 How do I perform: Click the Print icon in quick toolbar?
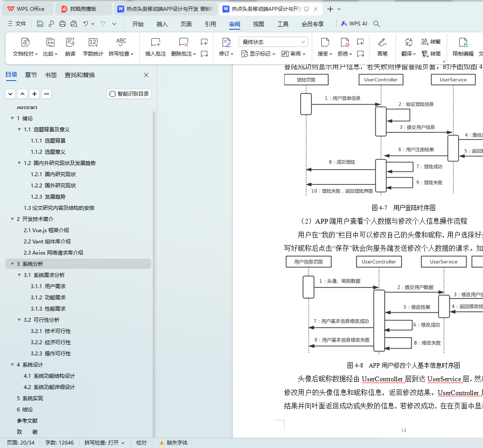pyautogui.click(x=63, y=24)
